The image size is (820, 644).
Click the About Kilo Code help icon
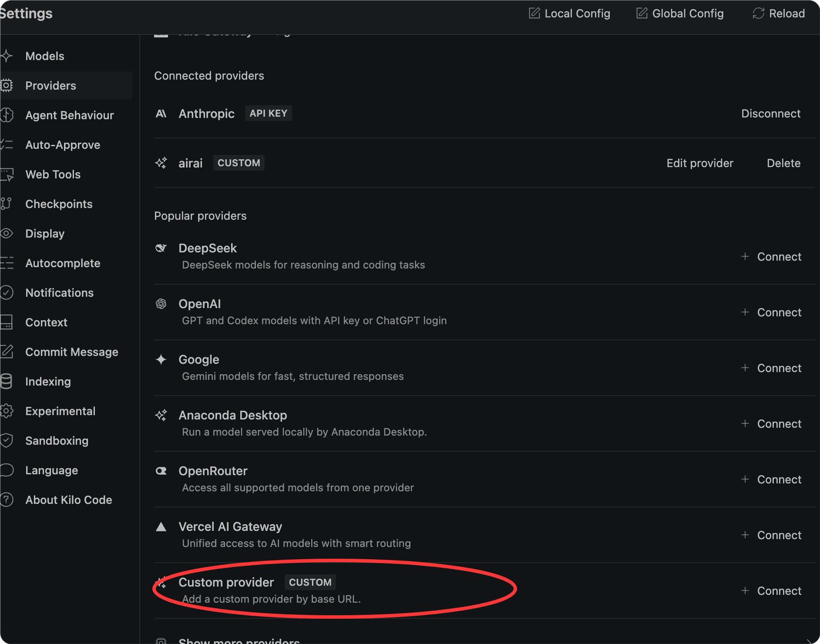(7, 500)
